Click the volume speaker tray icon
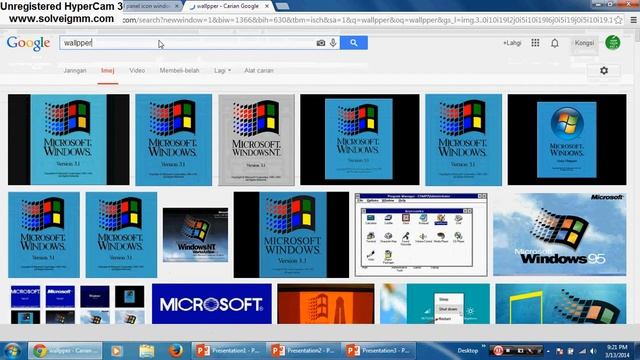Screen dimensions: 640x360 594,351
